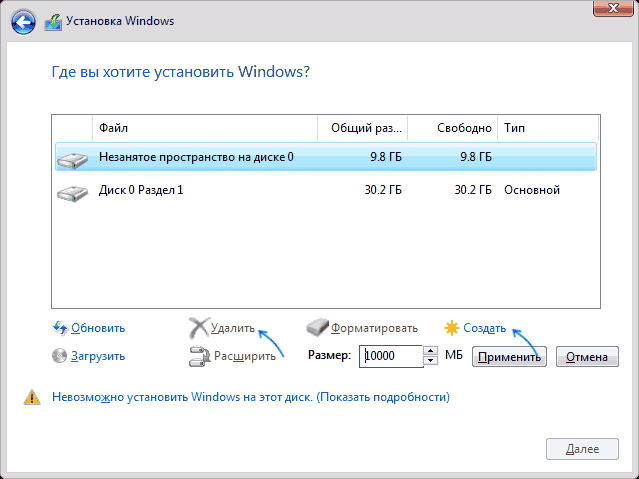Go back using the blue arrow button
This screenshot has width=639, height=479.
click(x=23, y=22)
